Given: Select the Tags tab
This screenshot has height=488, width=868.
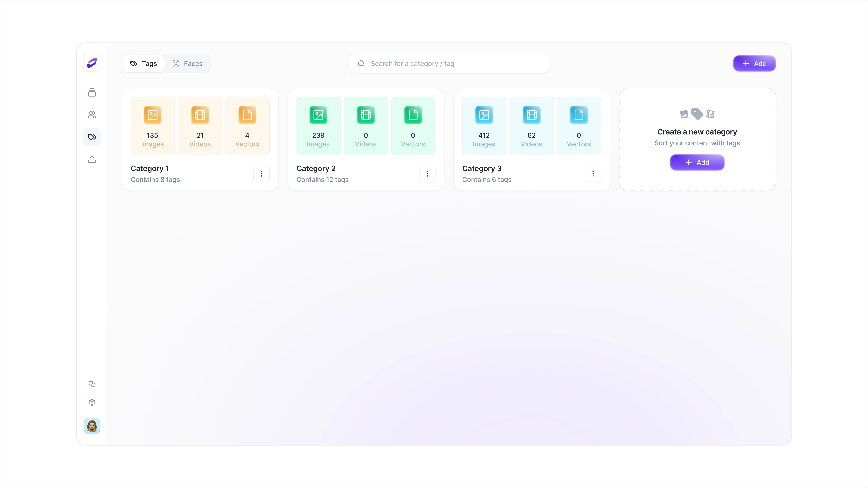Looking at the screenshot, I should [x=144, y=64].
